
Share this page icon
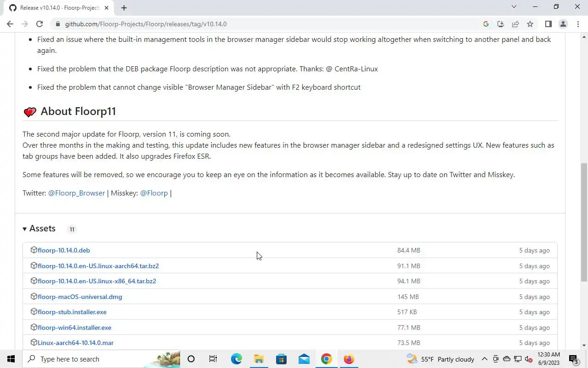click(515, 24)
